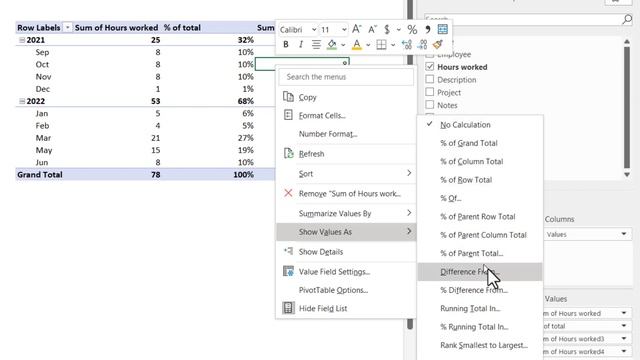The width and height of the screenshot is (640, 360).
Task: Click the borders grid icon
Action: click(x=381, y=44)
